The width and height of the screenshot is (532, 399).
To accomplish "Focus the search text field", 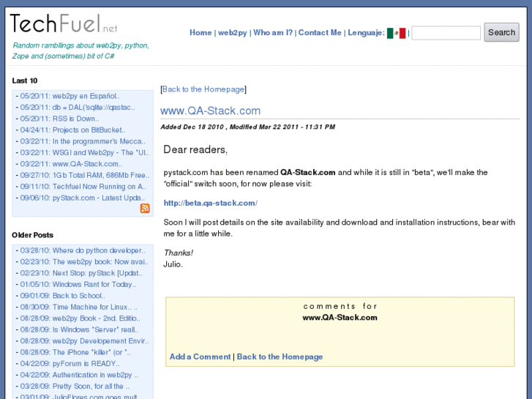I will 446,33.
